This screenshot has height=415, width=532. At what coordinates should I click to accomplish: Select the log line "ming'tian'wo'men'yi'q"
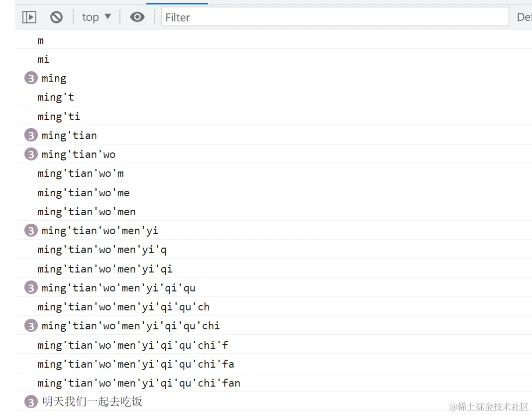coord(102,250)
